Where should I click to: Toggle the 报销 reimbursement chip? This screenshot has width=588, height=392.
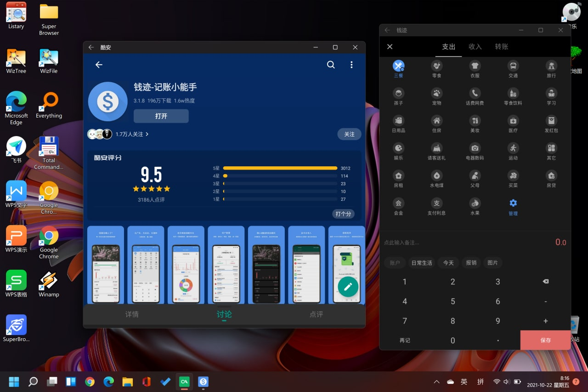point(471,263)
